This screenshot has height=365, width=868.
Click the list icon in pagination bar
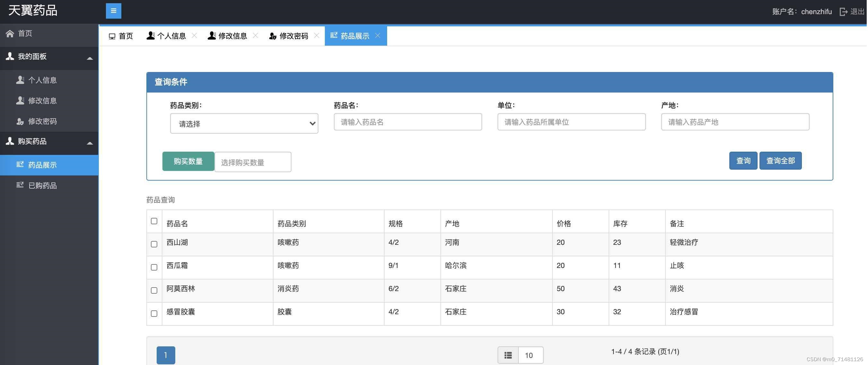point(508,355)
